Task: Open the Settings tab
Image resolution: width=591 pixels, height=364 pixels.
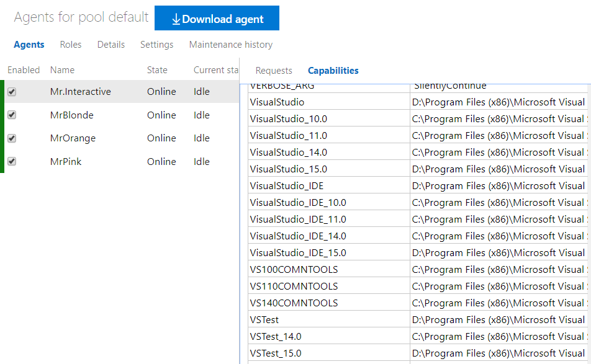Action: tap(157, 45)
